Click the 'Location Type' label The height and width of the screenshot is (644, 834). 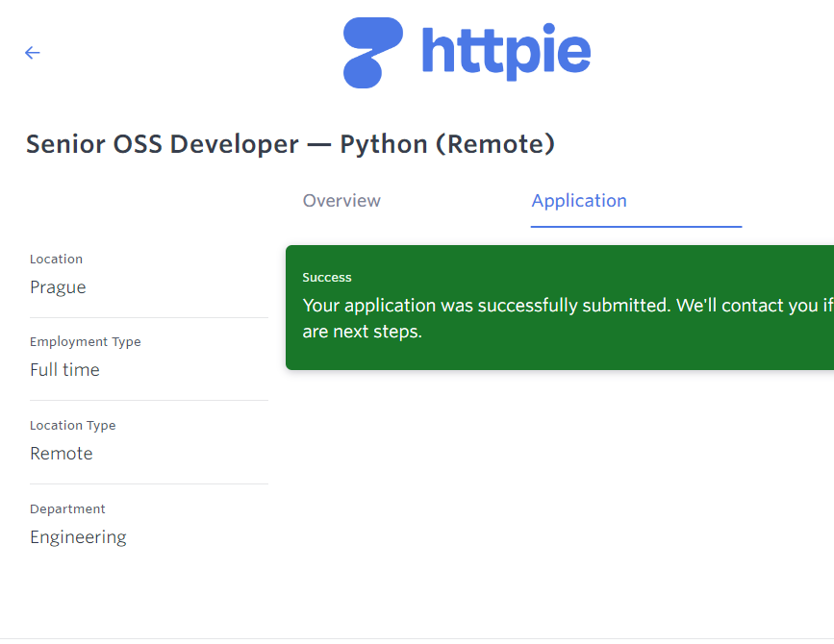tap(72, 426)
